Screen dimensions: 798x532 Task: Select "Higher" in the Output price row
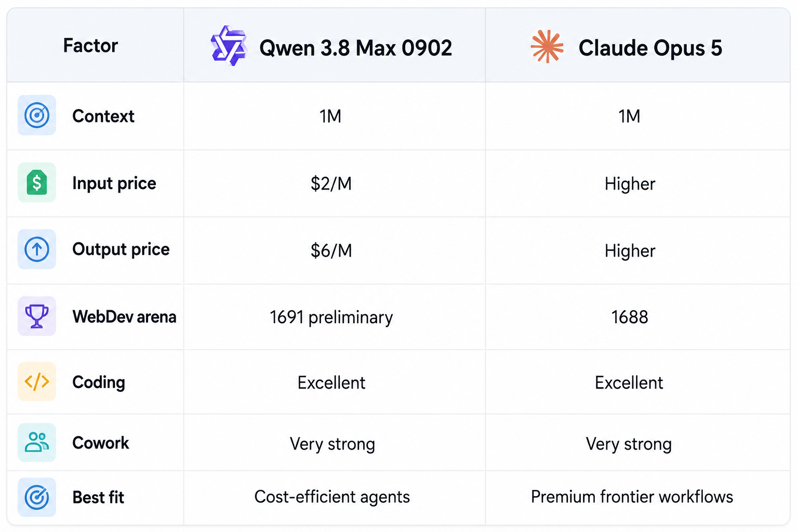[630, 251]
